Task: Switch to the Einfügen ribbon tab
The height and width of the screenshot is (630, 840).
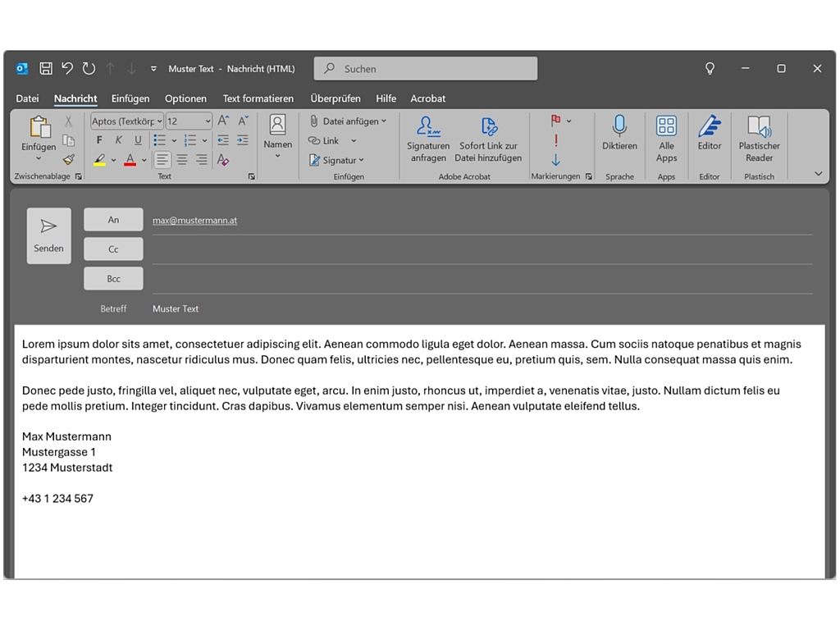Action: point(130,98)
